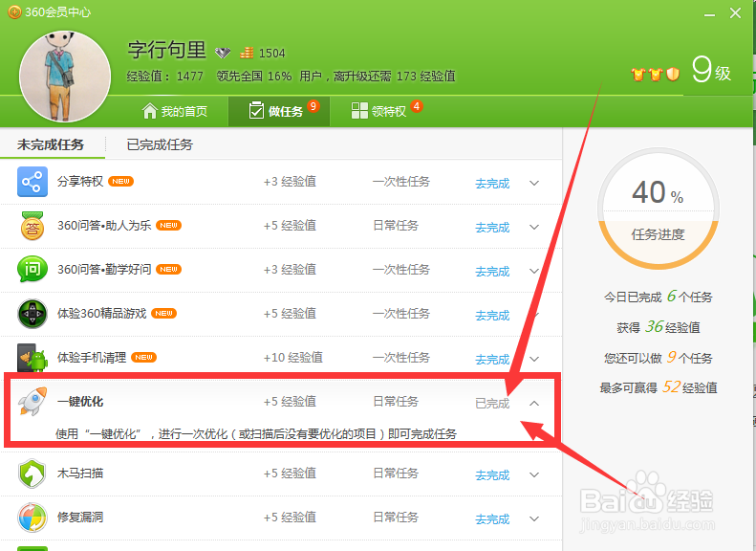The image size is (756, 551).
Task: Minimize the 360会员中心 window
Action: click(x=710, y=13)
